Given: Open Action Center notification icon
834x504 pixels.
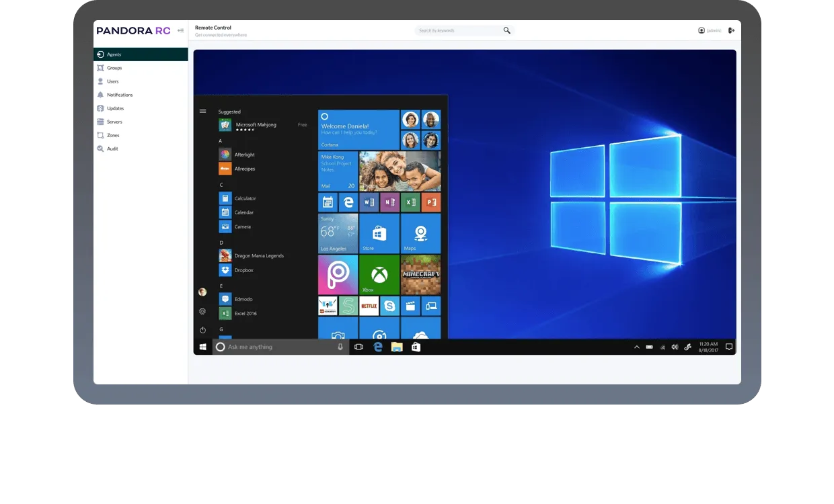Looking at the screenshot, I should coord(729,347).
